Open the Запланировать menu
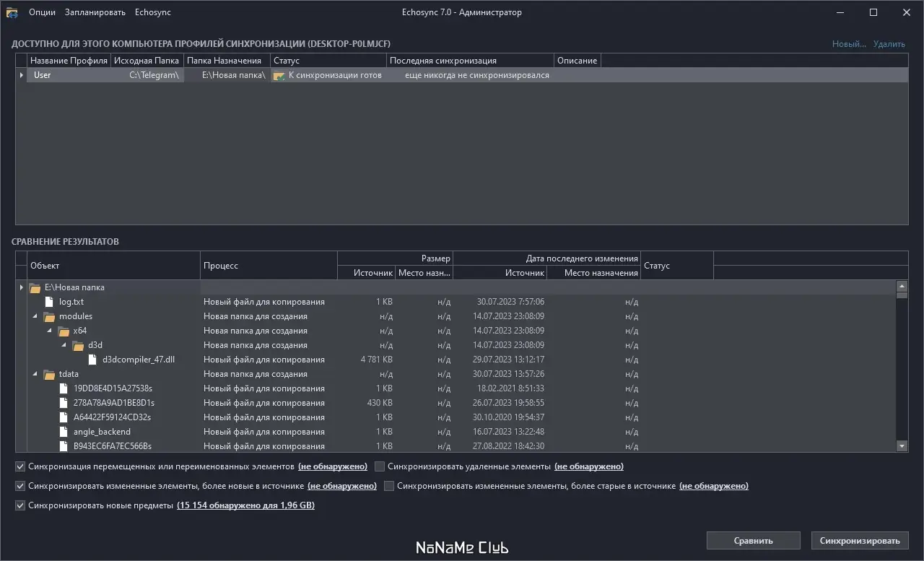 (95, 12)
